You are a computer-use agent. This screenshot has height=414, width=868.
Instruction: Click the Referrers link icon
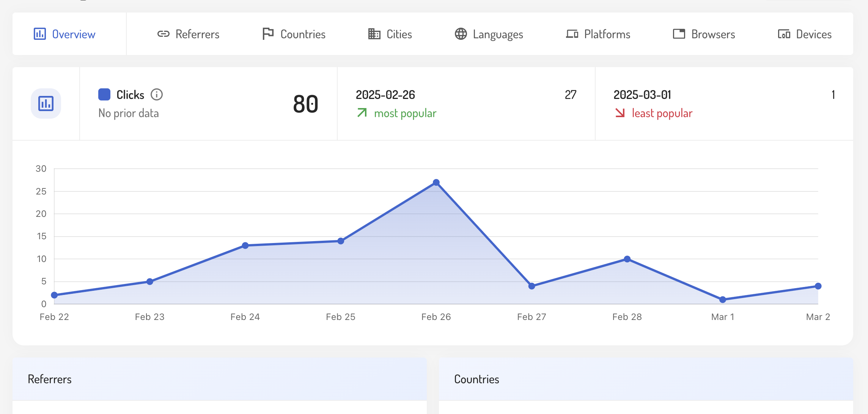click(x=163, y=34)
